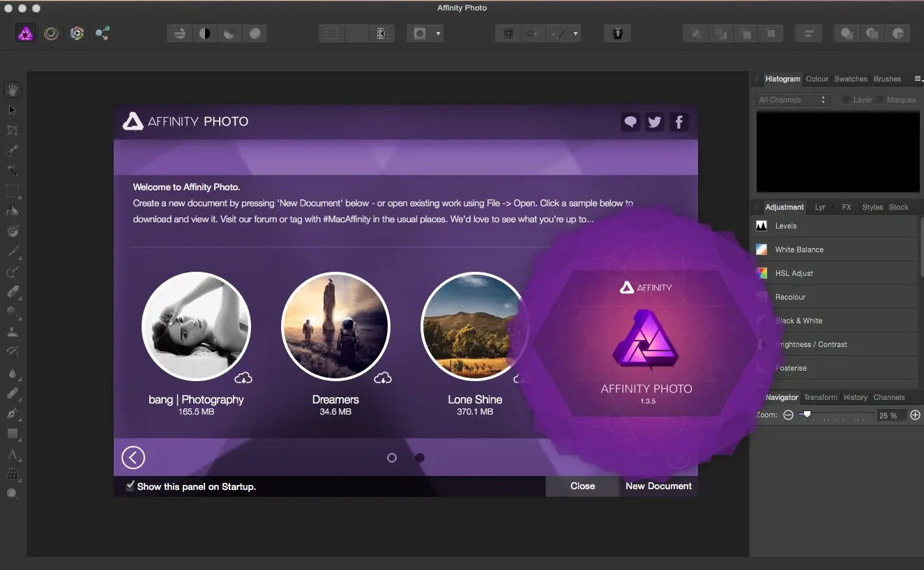Open the All Channels dropdown
924x570 pixels.
coord(793,100)
